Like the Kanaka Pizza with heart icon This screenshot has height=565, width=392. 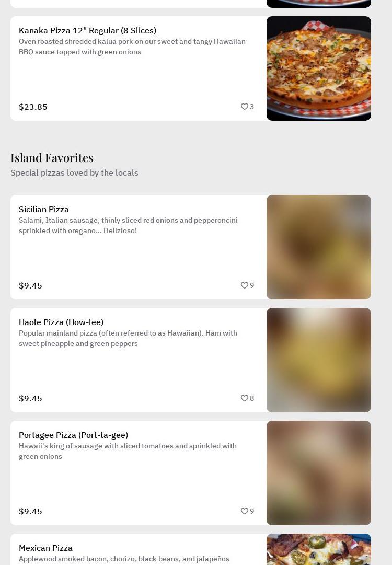(244, 107)
